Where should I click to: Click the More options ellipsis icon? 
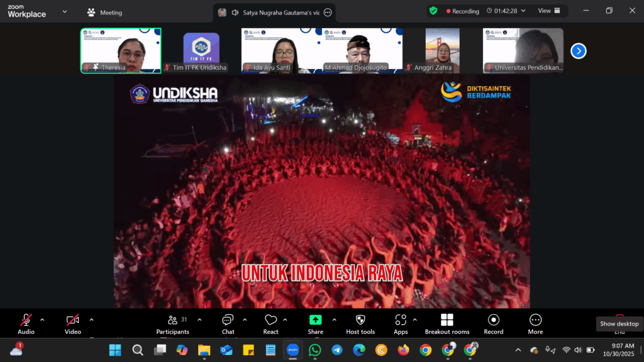[535, 323]
